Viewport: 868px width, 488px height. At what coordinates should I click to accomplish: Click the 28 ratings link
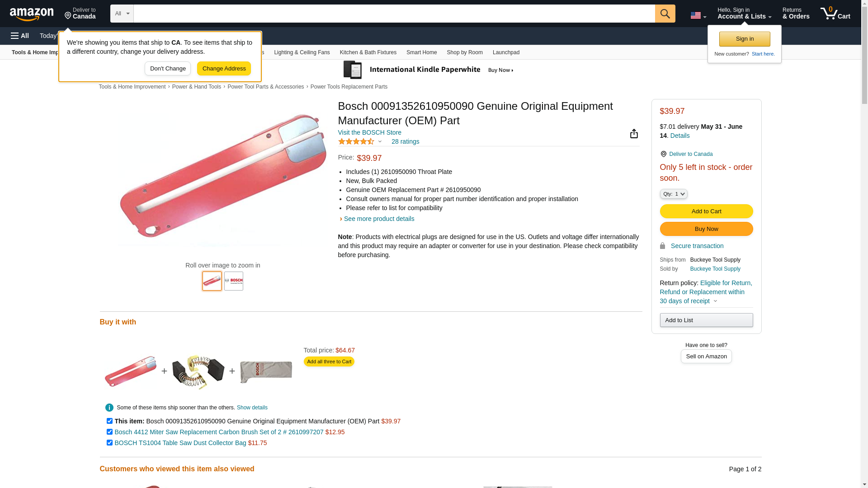point(405,141)
